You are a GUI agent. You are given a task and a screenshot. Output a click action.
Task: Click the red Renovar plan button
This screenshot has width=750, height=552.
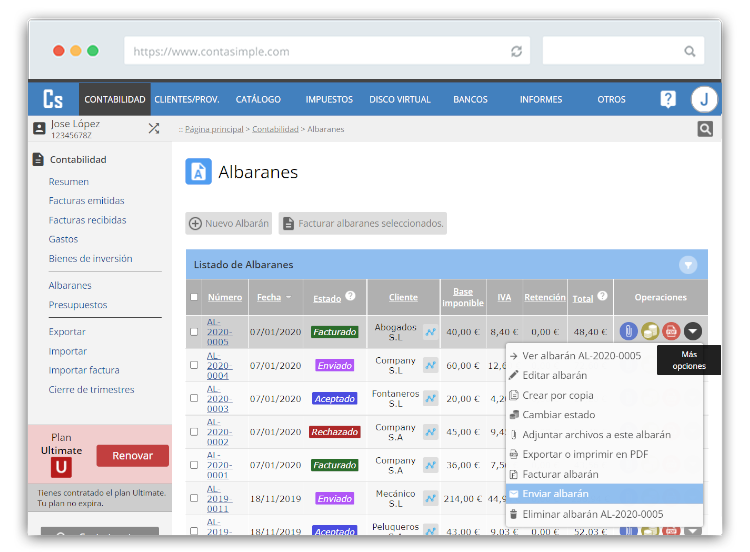tap(132, 456)
